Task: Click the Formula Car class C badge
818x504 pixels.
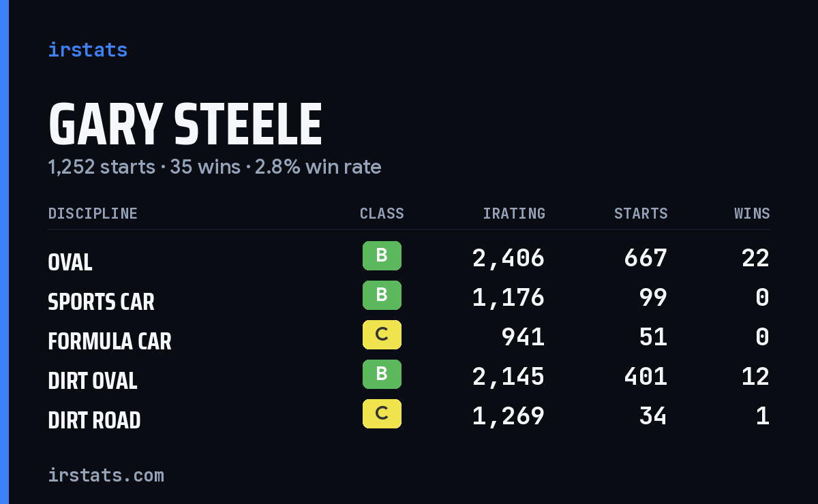Action: point(382,335)
